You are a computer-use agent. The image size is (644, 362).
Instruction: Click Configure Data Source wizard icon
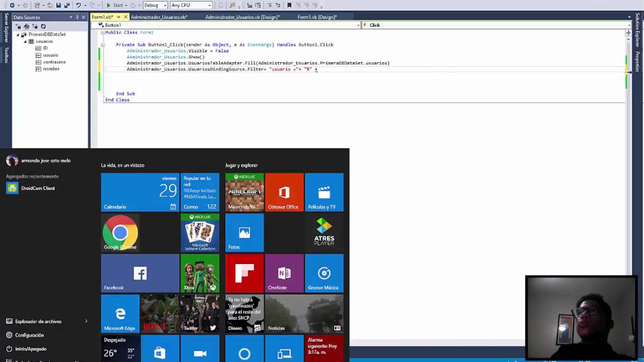[35, 26]
